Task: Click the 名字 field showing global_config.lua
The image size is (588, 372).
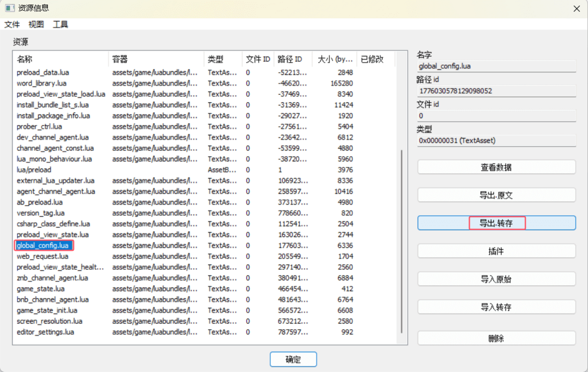Action: click(x=496, y=66)
